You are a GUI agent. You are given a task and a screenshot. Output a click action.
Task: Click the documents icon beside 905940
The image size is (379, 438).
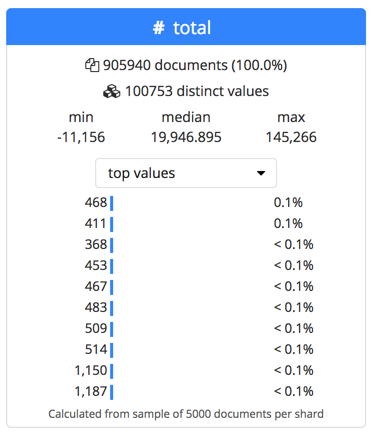(x=92, y=65)
